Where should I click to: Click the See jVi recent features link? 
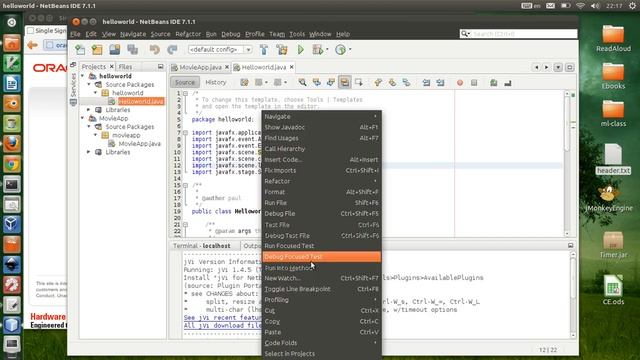point(222,318)
